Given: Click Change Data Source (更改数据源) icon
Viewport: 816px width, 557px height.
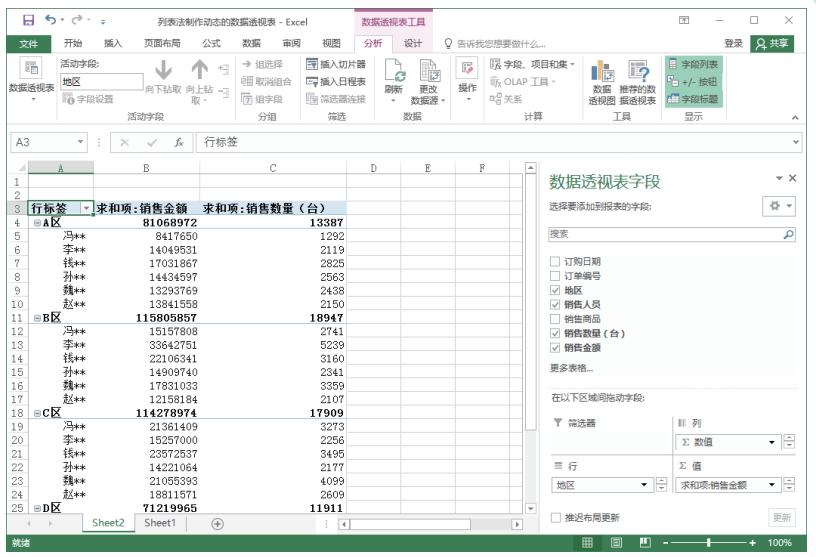Looking at the screenshot, I should pyautogui.click(x=429, y=70).
